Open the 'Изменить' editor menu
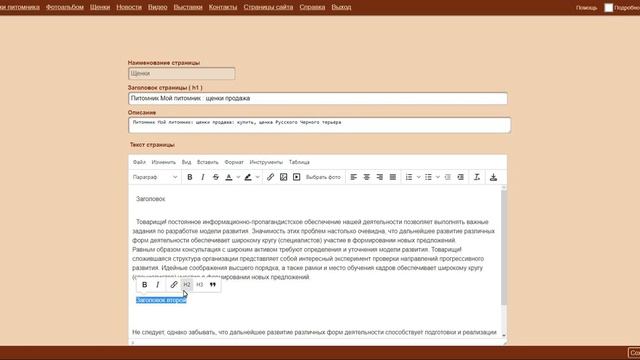Screen dimensions: 640x360 tap(164, 162)
